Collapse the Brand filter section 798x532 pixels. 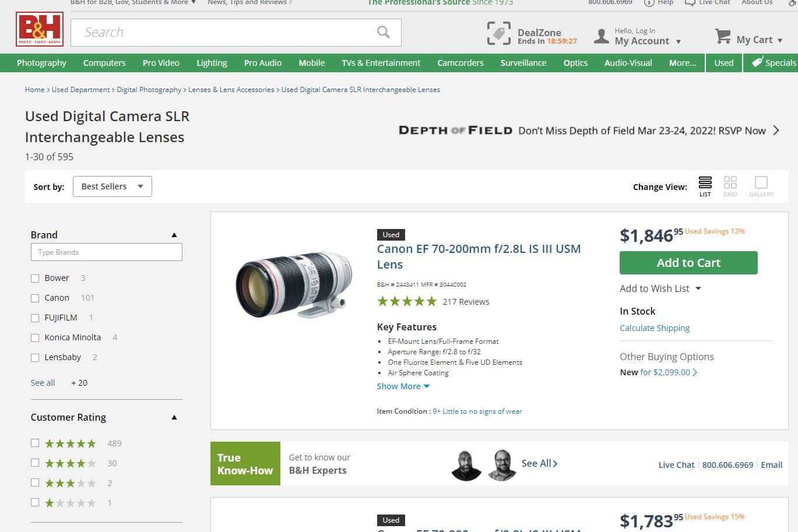(174, 235)
